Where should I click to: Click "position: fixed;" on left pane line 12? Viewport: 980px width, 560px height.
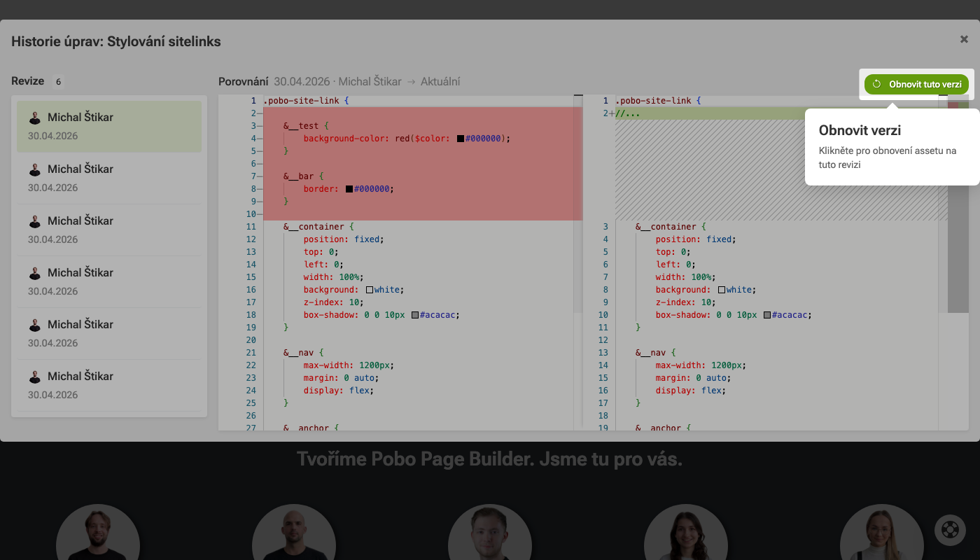tap(344, 239)
